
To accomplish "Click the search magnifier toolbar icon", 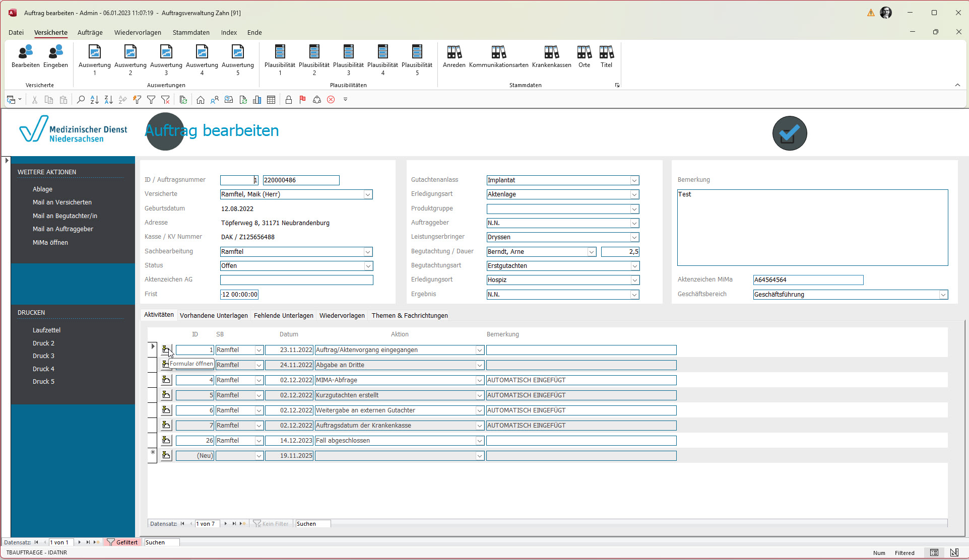I will pyautogui.click(x=80, y=100).
